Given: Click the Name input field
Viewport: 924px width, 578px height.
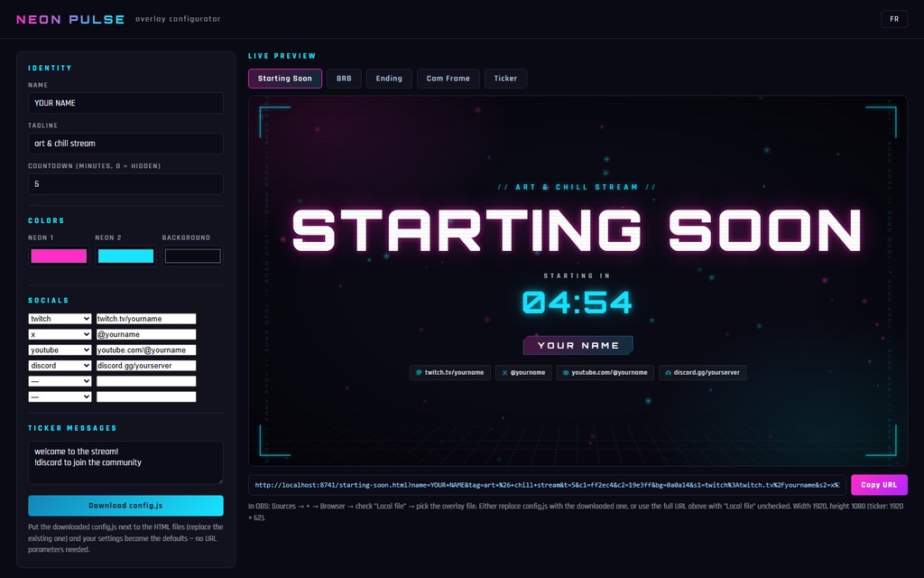Looking at the screenshot, I should 125,103.
